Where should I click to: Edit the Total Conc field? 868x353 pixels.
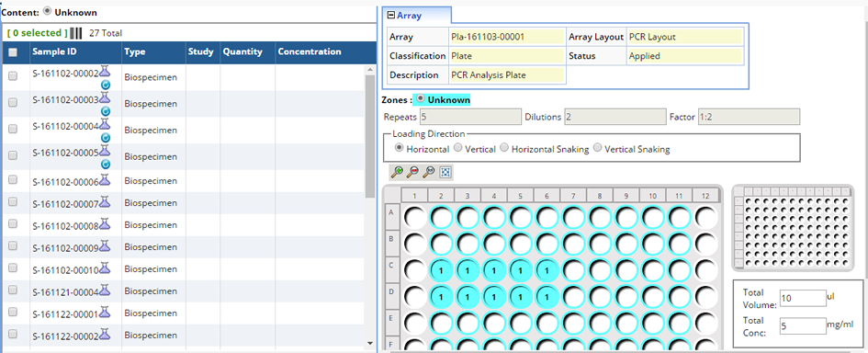[x=803, y=325]
